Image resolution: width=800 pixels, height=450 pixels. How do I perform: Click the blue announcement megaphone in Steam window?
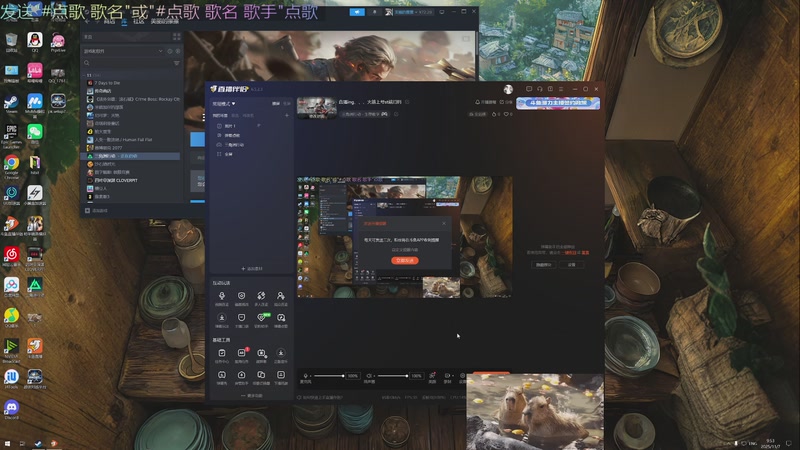tap(357, 12)
